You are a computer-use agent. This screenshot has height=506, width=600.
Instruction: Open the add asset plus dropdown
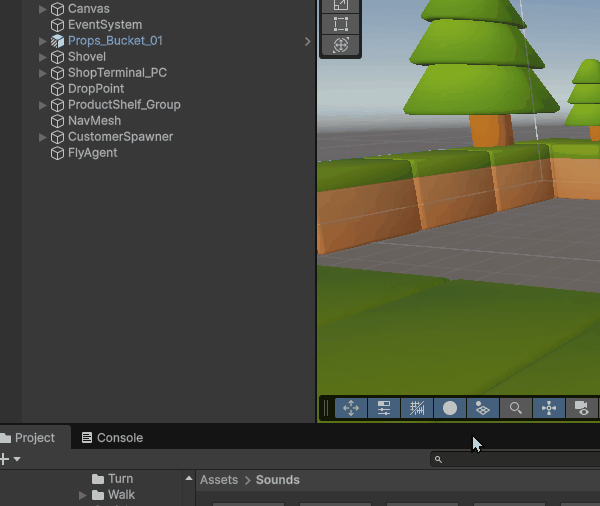[8, 459]
